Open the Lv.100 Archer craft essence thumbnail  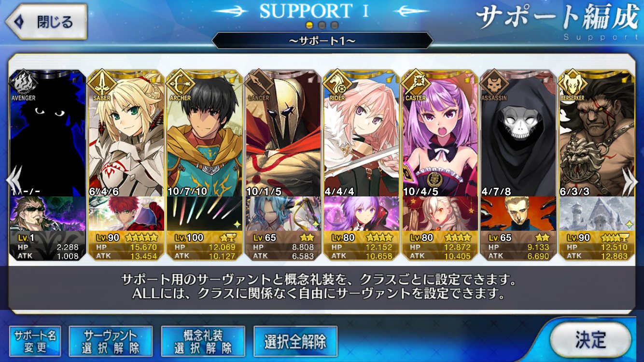click(x=205, y=214)
